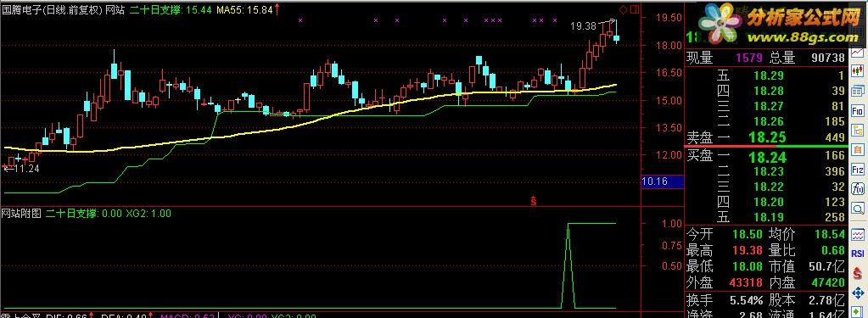This screenshot has height=318, width=868.
Task: Click sell-three price 18.27
Action: click(x=769, y=106)
